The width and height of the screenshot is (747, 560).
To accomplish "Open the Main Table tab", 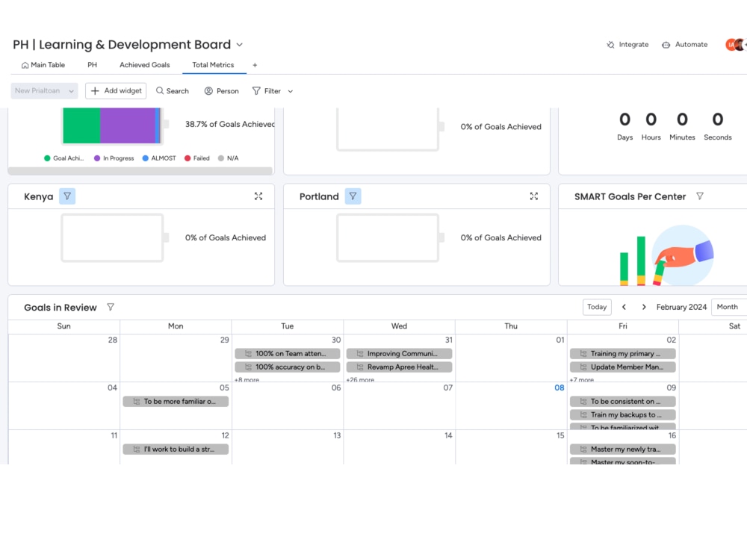I will point(43,65).
